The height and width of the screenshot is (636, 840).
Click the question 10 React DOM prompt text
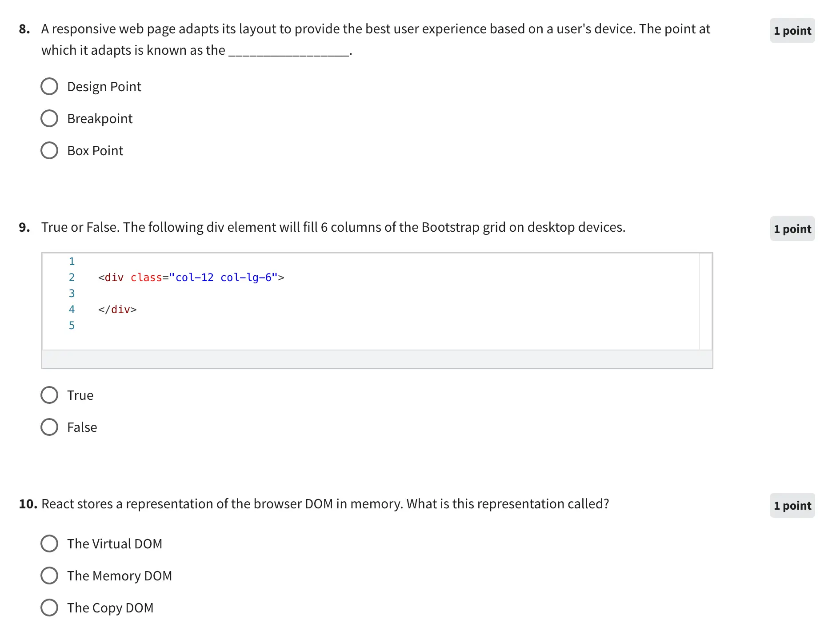coord(325,504)
